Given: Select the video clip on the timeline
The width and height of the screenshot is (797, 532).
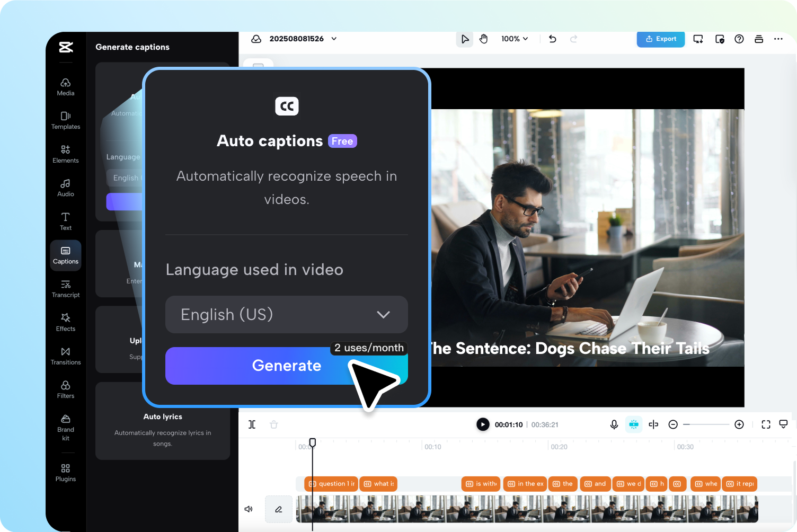Looking at the screenshot, I should [x=527, y=509].
